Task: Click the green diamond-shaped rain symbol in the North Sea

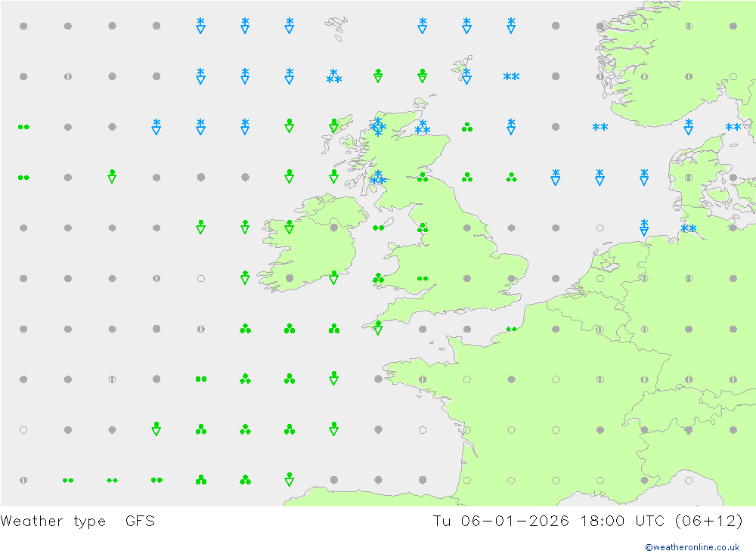Action: pyautogui.click(x=511, y=178)
